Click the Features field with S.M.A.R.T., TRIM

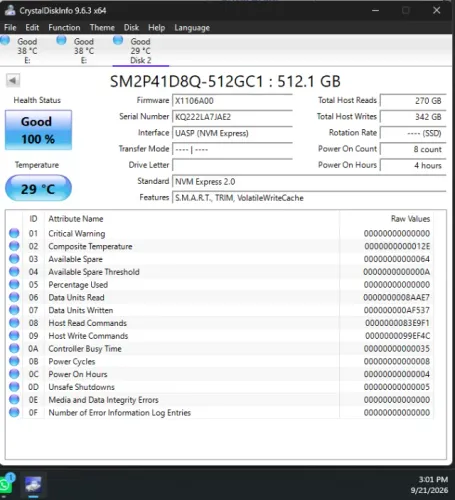click(x=309, y=198)
